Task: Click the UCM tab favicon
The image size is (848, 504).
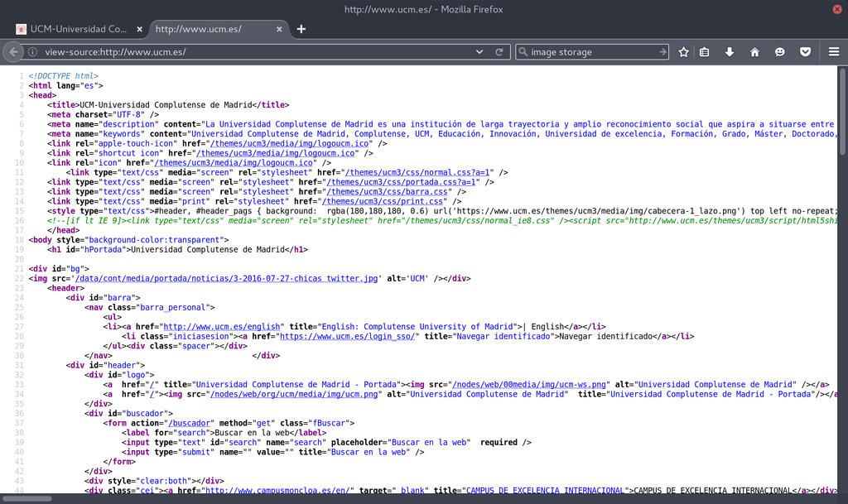Action: (x=21, y=29)
